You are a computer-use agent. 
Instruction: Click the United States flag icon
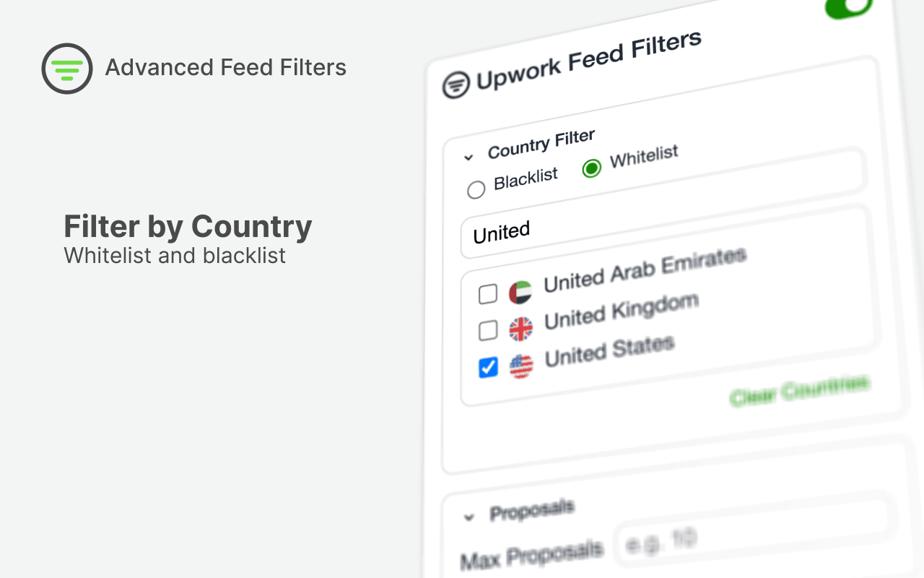click(x=520, y=366)
